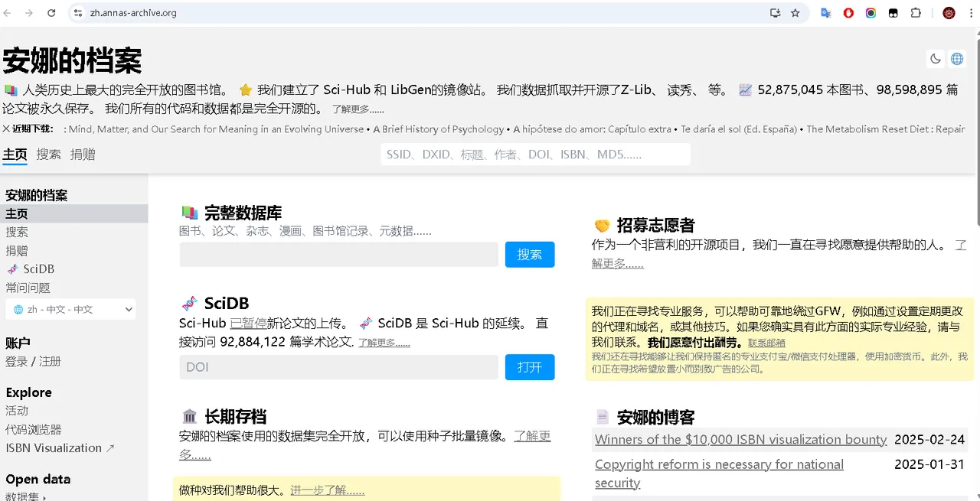Go back with the browser back arrow
980x501 pixels.
(x=8, y=13)
